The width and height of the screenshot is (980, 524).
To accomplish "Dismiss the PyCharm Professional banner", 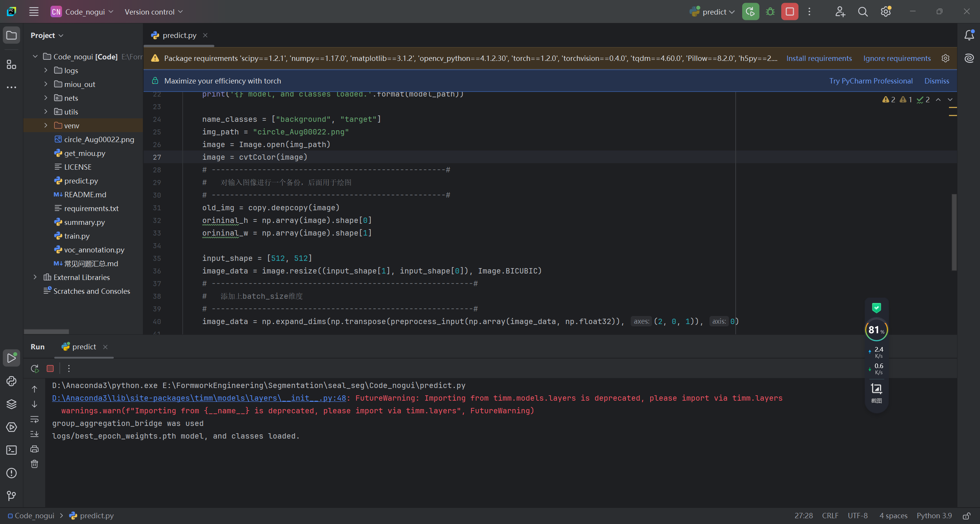I will pos(936,81).
